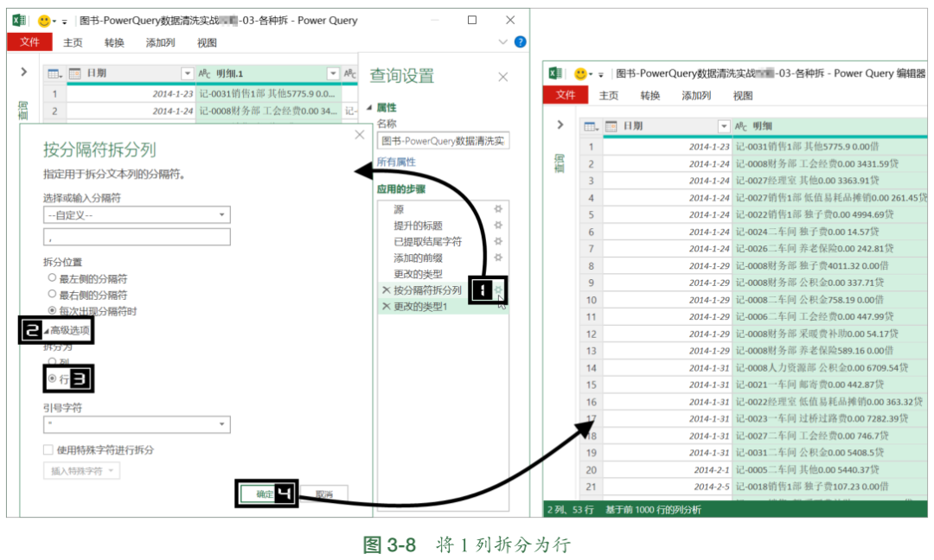
Task: Click ABC type icon of 明细 column right window
Action: click(x=741, y=126)
